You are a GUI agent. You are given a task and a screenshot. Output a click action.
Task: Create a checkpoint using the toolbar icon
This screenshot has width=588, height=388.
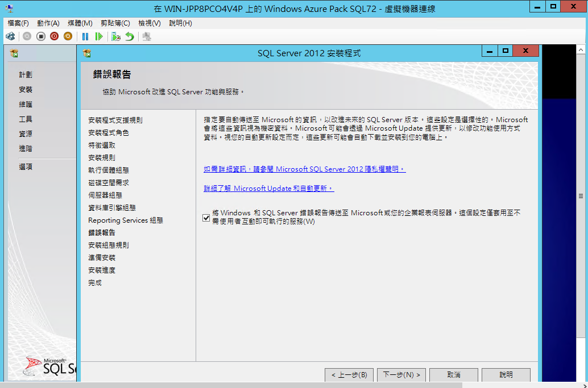tap(116, 36)
